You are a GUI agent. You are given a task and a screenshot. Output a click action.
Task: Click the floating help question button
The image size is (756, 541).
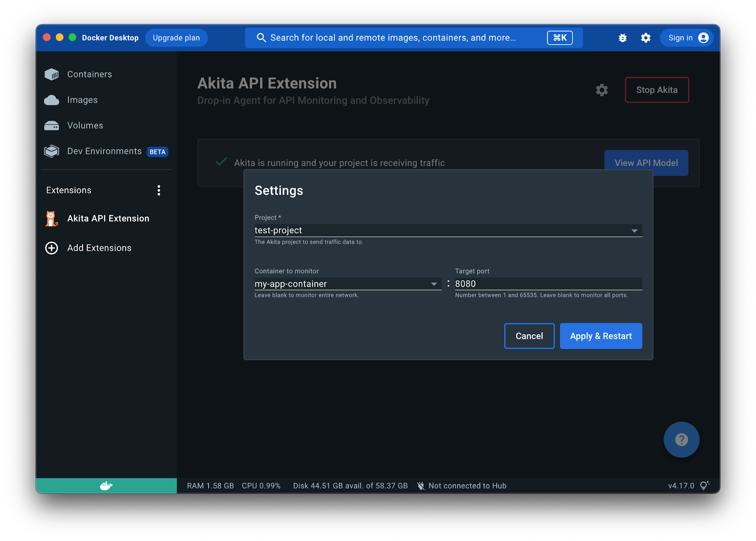point(681,440)
